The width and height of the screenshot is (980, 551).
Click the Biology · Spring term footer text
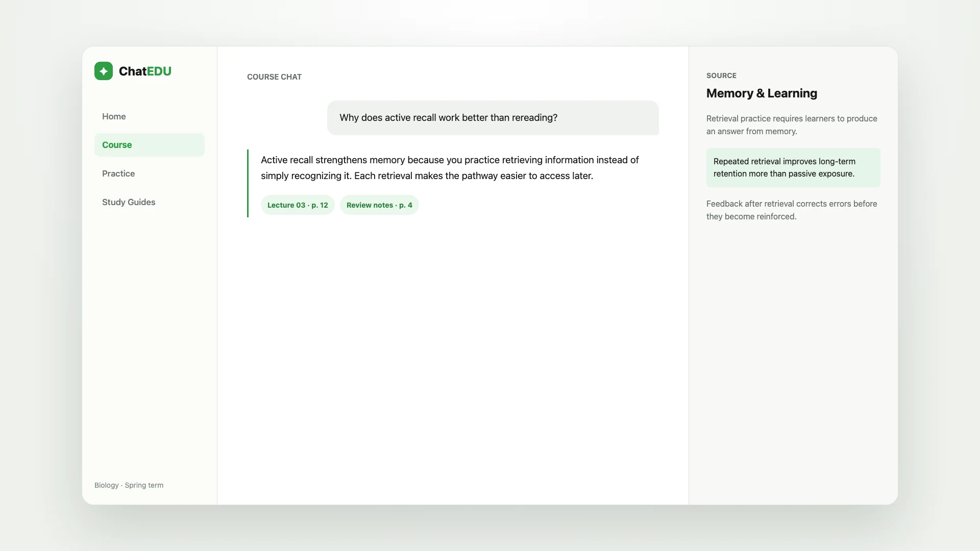[x=129, y=485]
